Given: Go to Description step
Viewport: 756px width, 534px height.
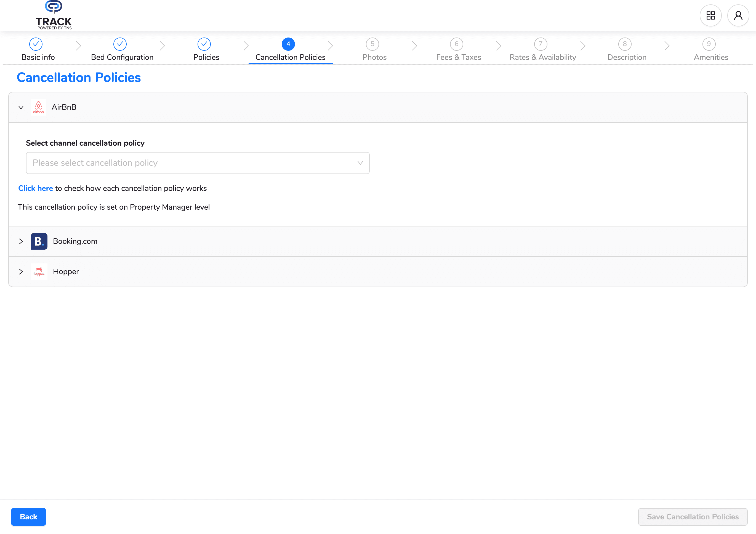Looking at the screenshot, I should (627, 57).
